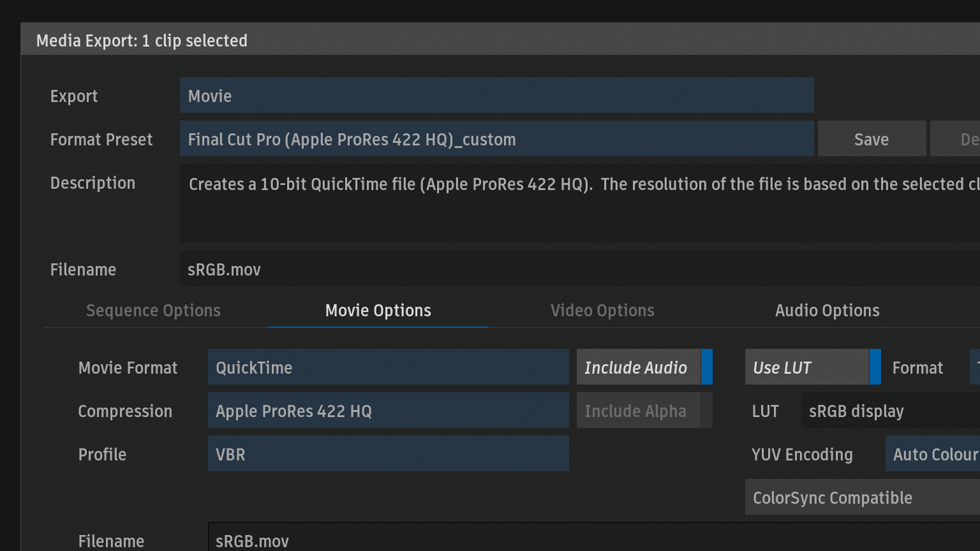Click the Filename field under Profile
The image size is (980, 551).
pyautogui.click(x=593, y=540)
